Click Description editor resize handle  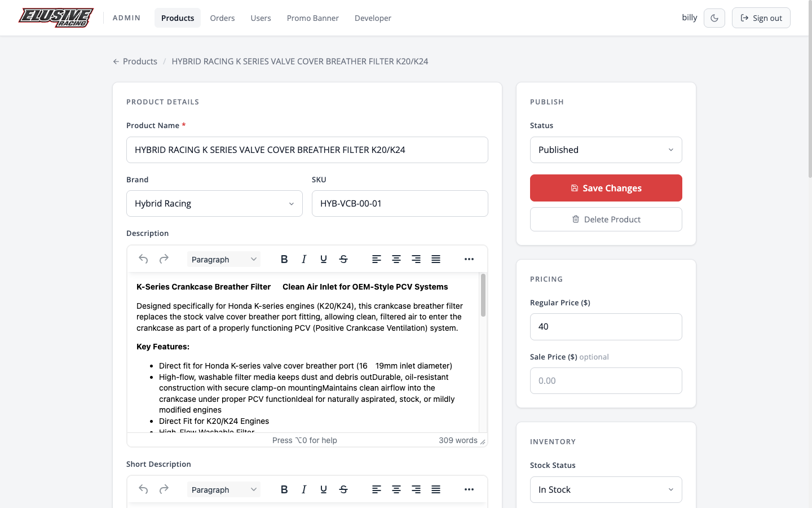pyautogui.click(x=483, y=441)
